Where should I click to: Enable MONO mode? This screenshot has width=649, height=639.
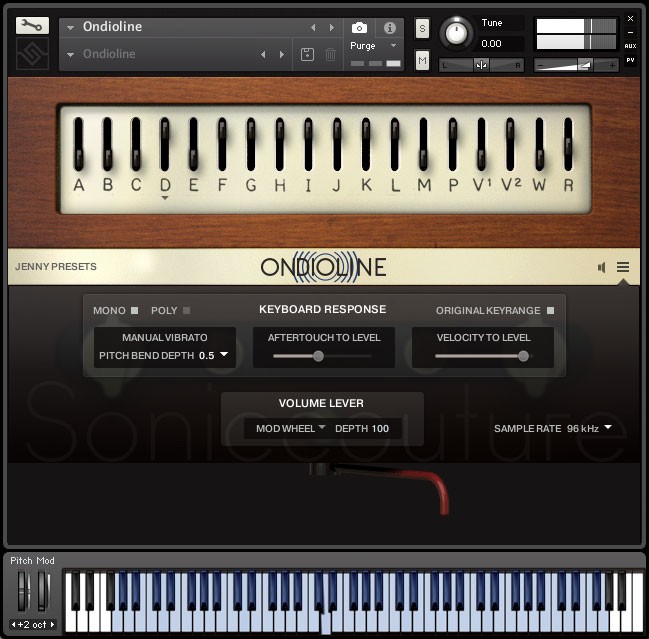click(135, 310)
